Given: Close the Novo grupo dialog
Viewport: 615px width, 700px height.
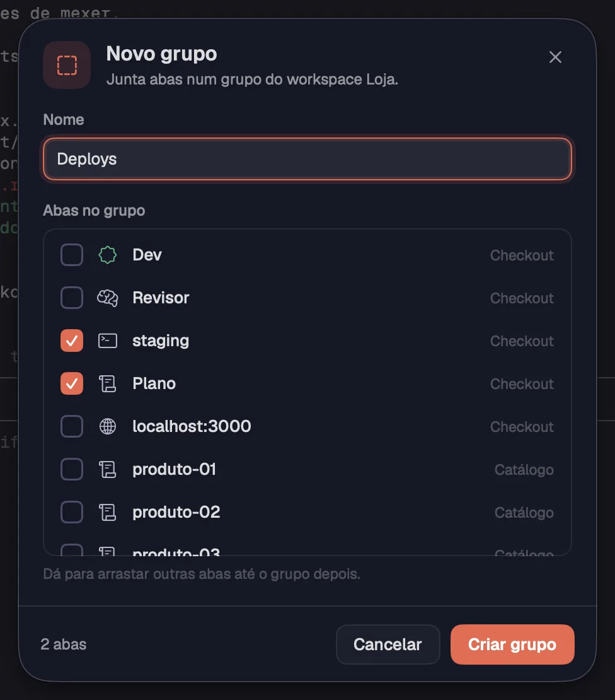Looking at the screenshot, I should point(555,57).
